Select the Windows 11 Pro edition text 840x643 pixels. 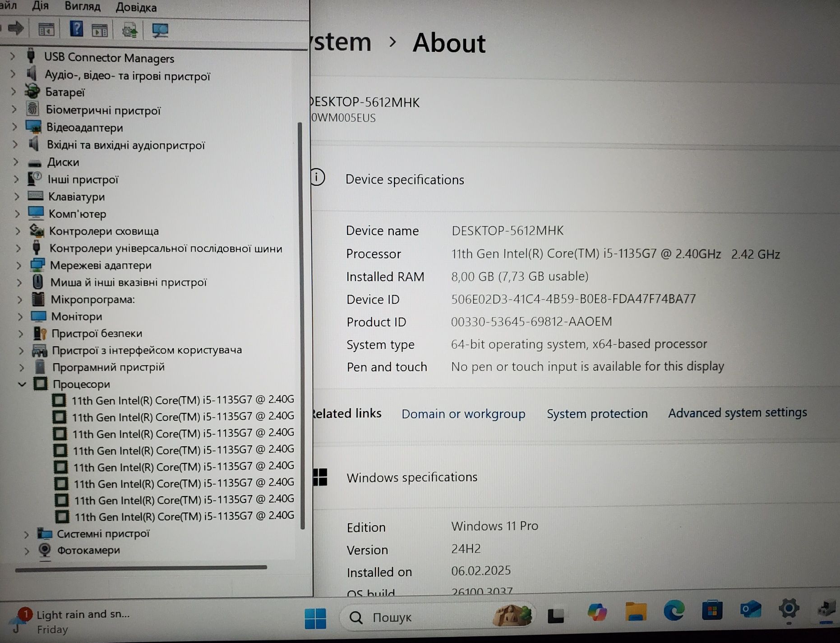tap(494, 526)
